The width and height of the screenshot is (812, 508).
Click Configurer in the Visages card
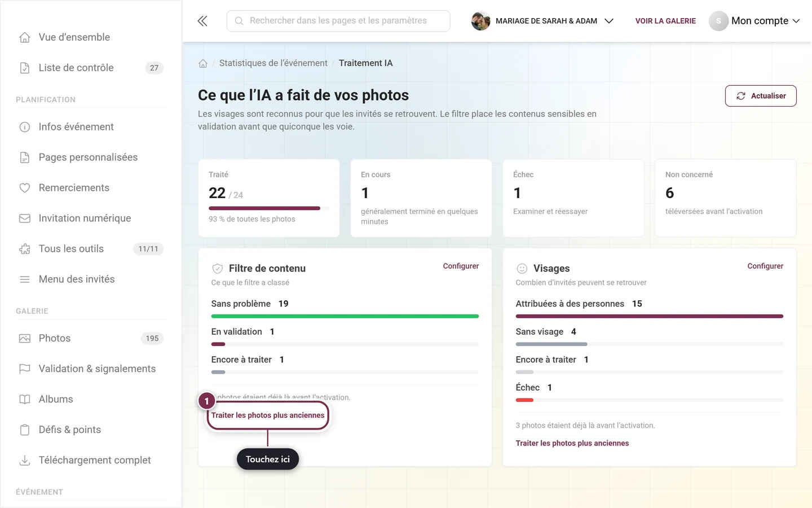[765, 266]
